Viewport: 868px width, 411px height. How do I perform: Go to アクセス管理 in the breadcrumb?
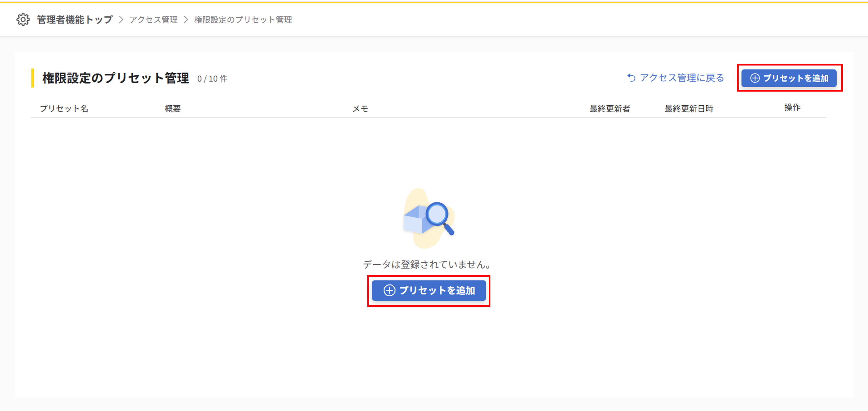coord(154,20)
